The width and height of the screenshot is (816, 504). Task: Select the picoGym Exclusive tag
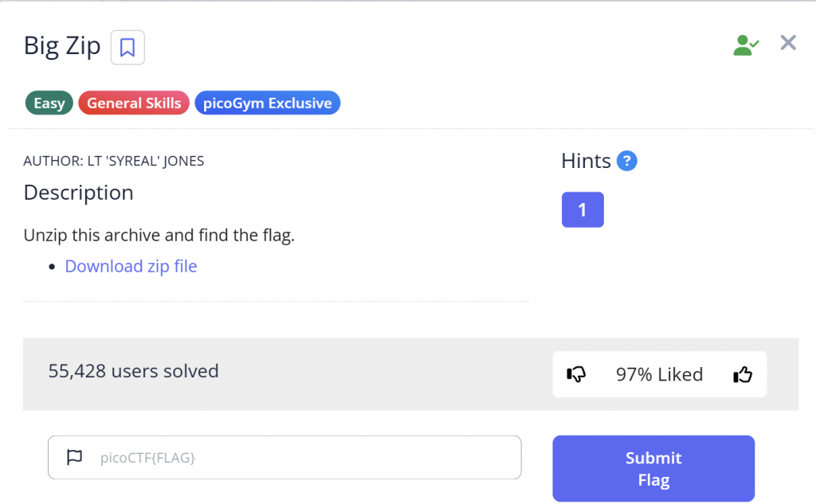[267, 104]
